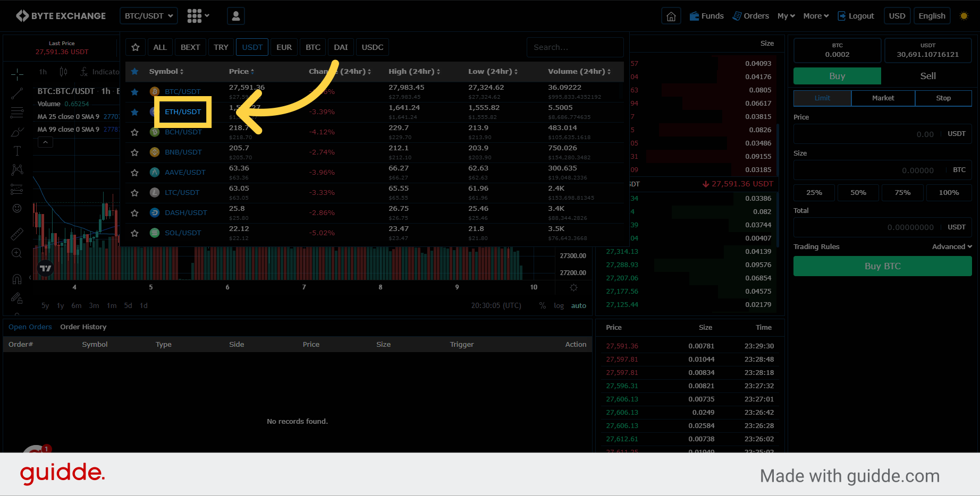Switch currency with USD button

pyautogui.click(x=897, y=16)
